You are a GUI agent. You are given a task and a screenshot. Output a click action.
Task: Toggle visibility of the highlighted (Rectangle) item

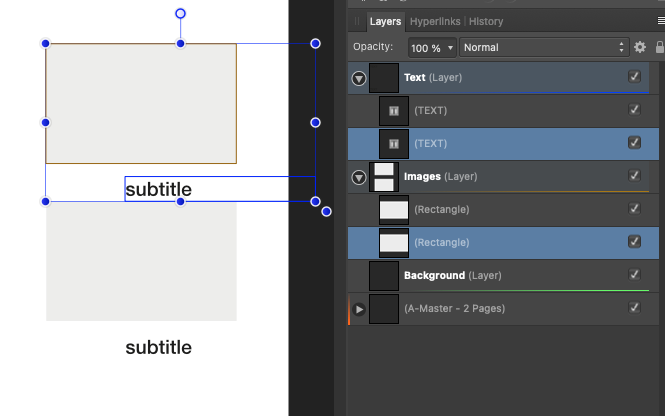(634, 242)
